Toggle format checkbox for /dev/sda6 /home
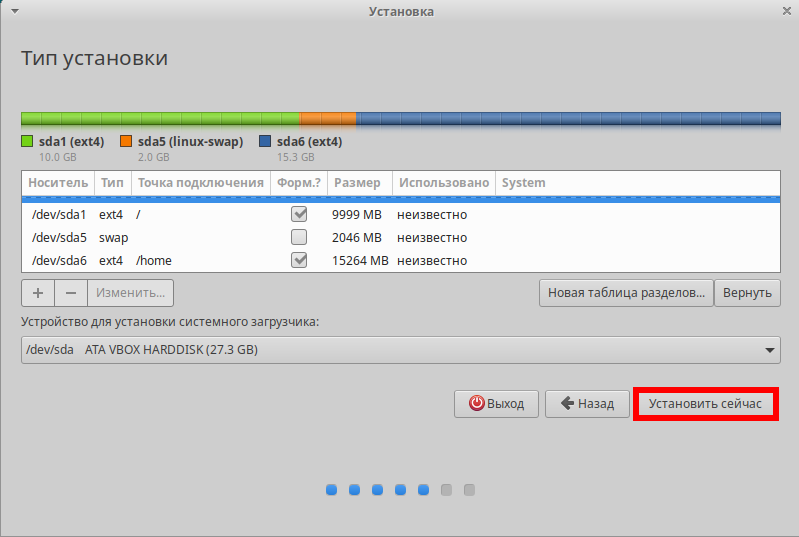 click(x=299, y=260)
